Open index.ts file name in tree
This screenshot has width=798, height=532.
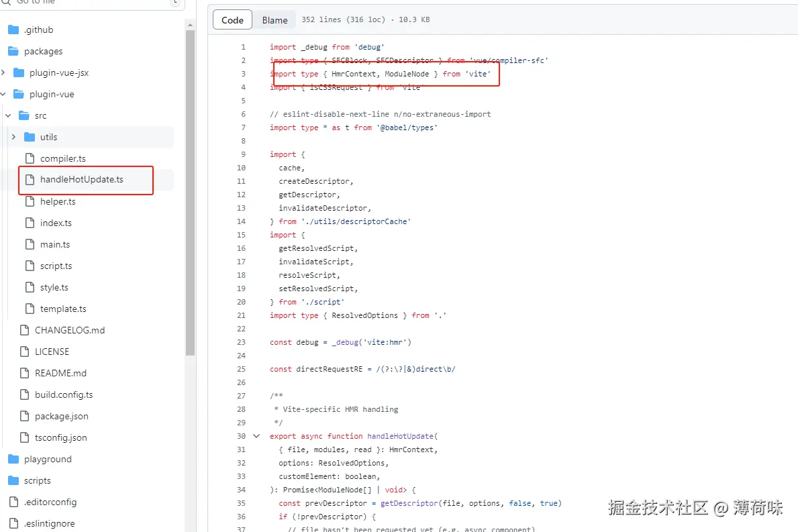tap(56, 223)
